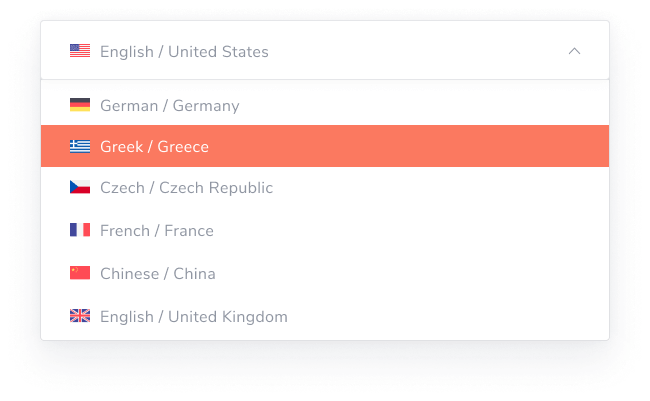Click the orange highlighted row's empty area

point(420,147)
